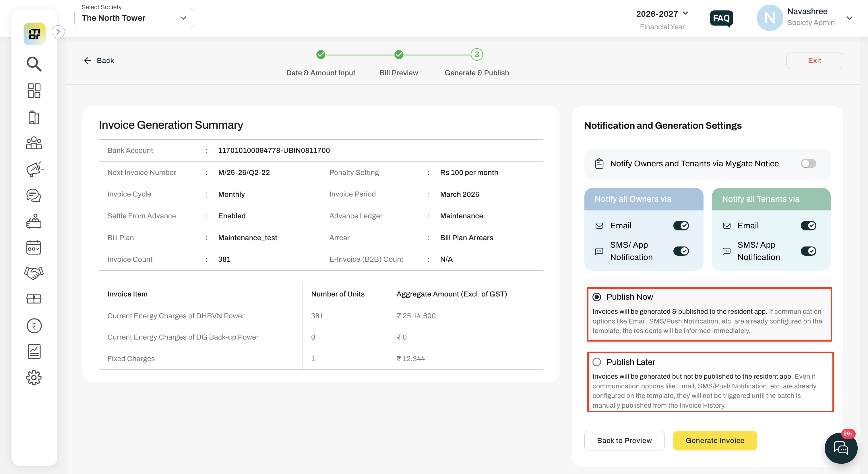Screen dimensions: 868x474
Task: Click the SMS message icon under Tenants
Action: coord(726,251)
